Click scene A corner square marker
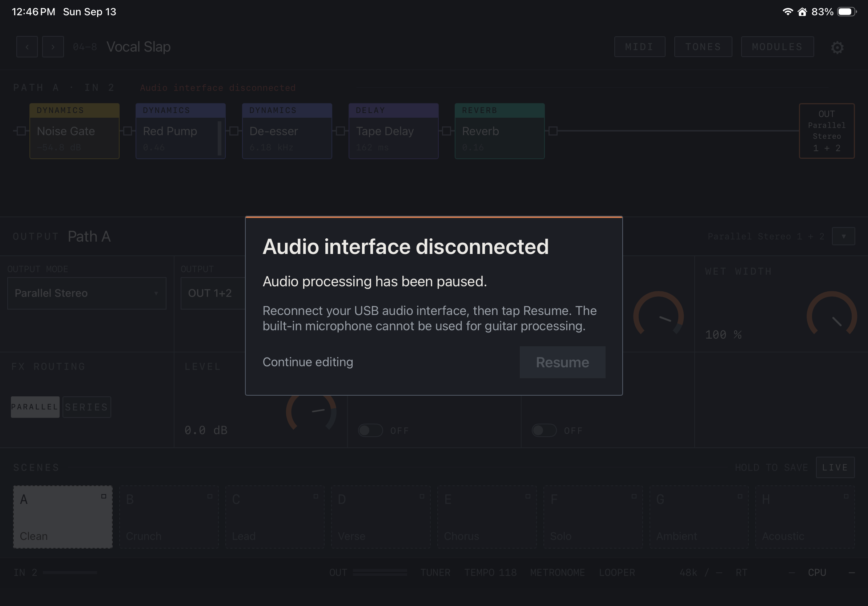Screen dimensions: 868x606 104,496
